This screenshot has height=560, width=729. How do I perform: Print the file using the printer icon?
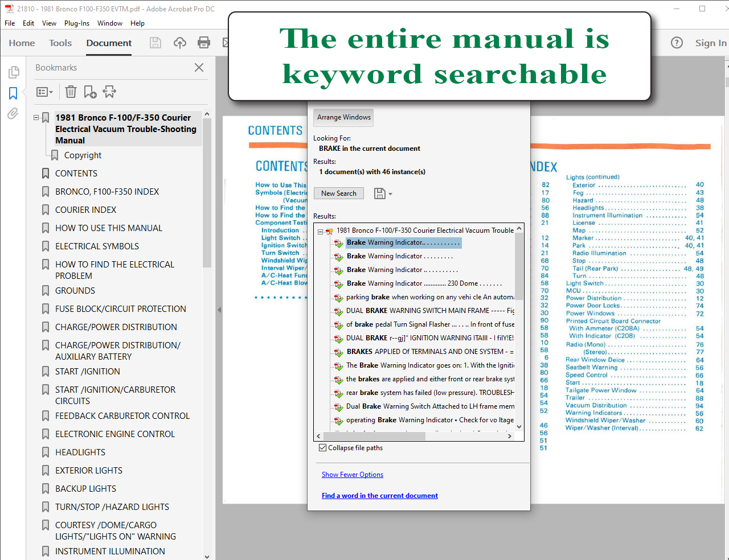[204, 43]
